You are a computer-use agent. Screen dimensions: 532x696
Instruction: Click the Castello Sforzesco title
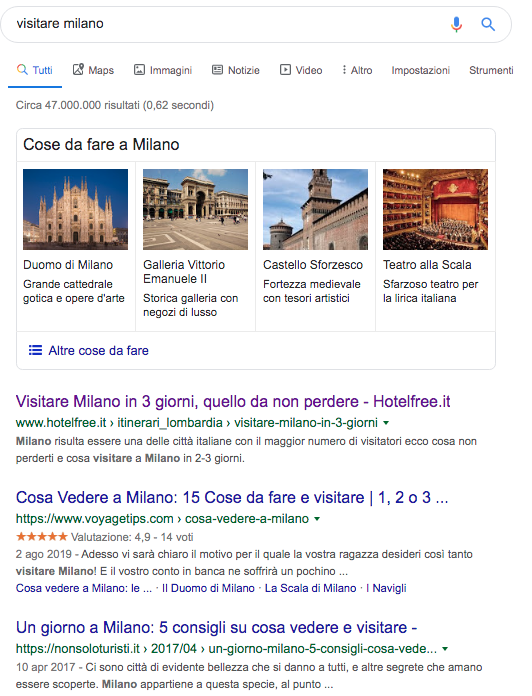313,265
